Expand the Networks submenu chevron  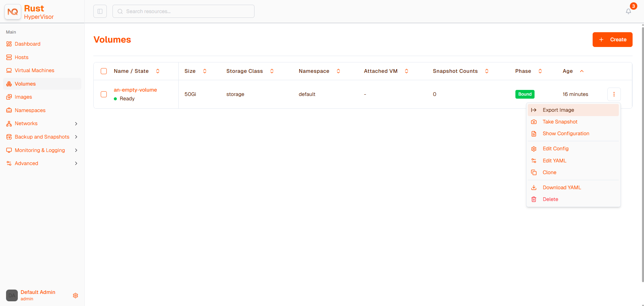76,123
